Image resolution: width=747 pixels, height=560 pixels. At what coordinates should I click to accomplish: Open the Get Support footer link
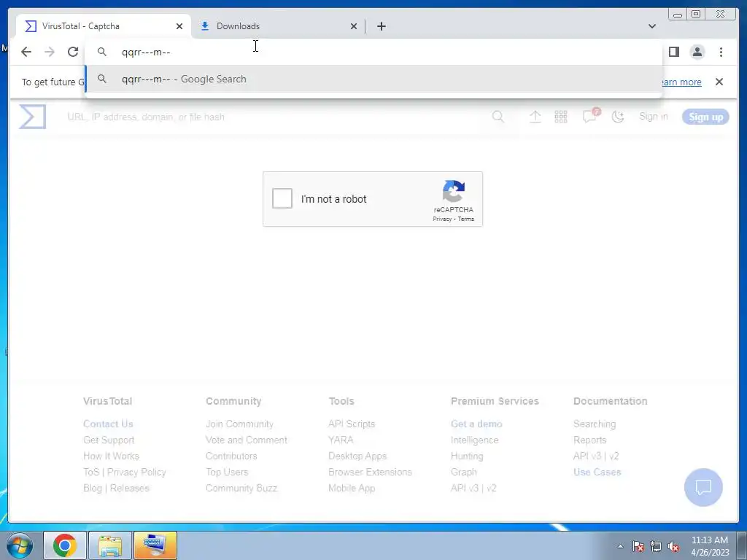pos(109,440)
